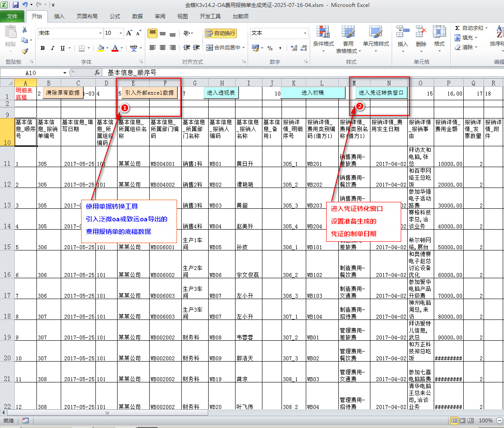Image resolution: width=504 pixels, height=428 pixels.
Task: Click the decrease decimal icon
Action: pos(304,48)
